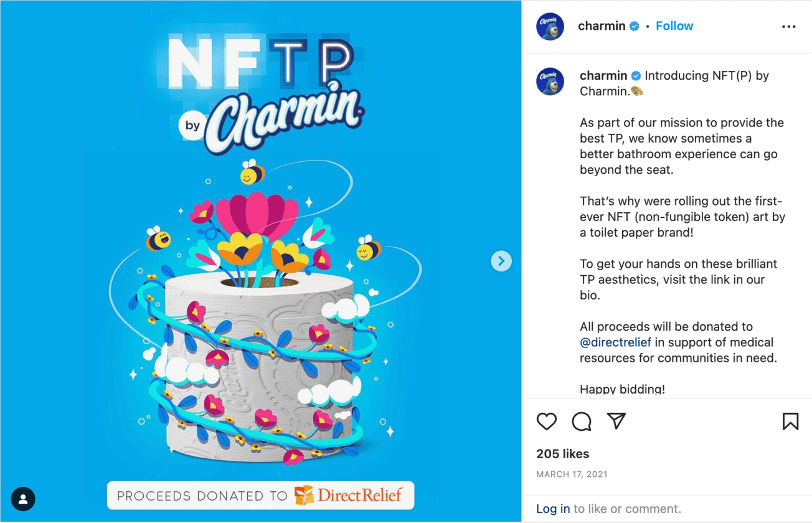Share post using paper plane icon
Image resolution: width=812 pixels, height=523 pixels.
tap(616, 421)
